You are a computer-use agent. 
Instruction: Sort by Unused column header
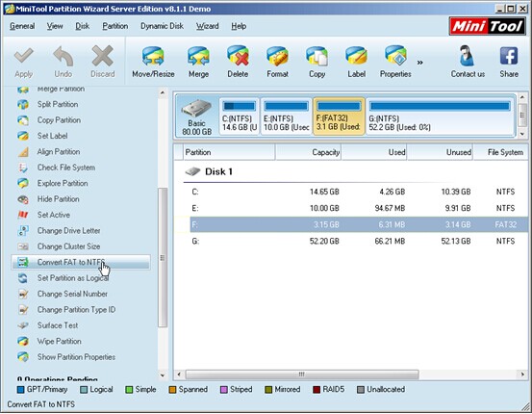point(440,152)
